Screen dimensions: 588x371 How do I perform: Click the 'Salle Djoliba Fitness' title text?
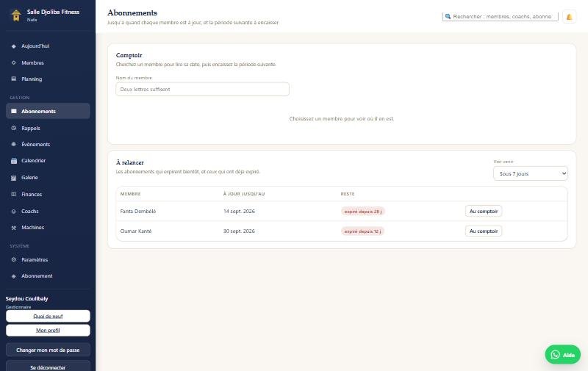53,12
